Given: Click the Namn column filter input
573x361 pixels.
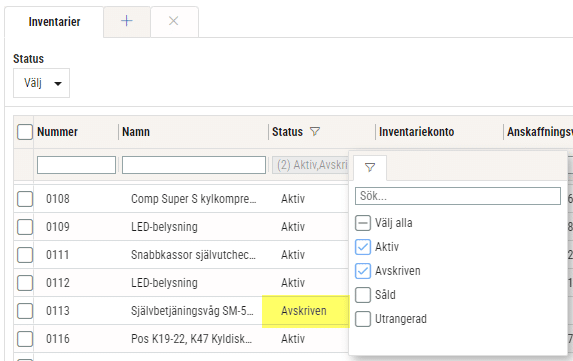Looking at the screenshot, I should (x=194, y=165).
